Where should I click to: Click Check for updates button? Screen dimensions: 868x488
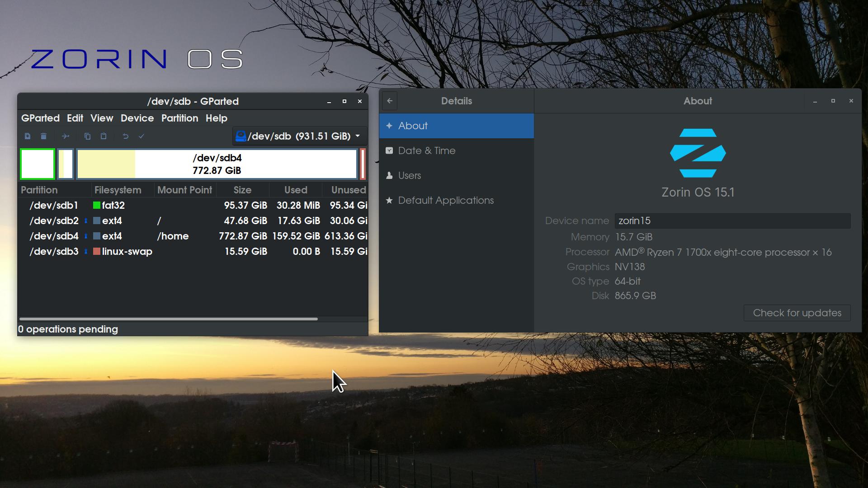[x=797, y=313]
